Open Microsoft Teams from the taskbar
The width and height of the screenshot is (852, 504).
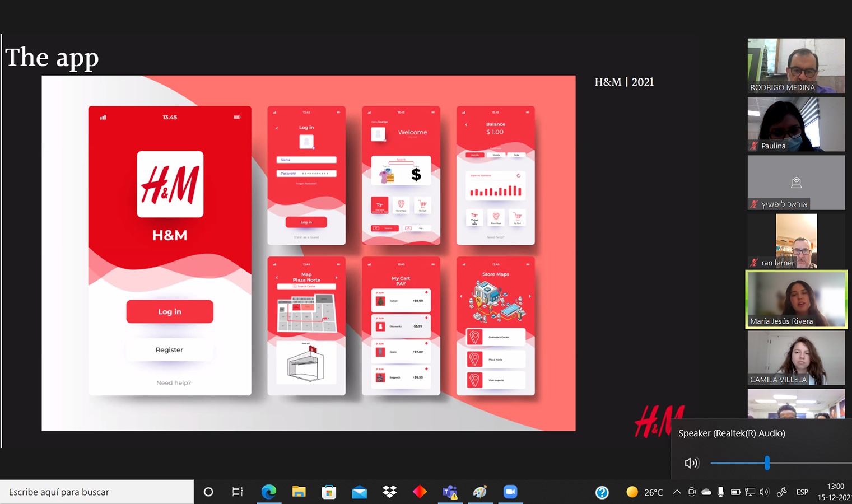(x=450, y=492)
